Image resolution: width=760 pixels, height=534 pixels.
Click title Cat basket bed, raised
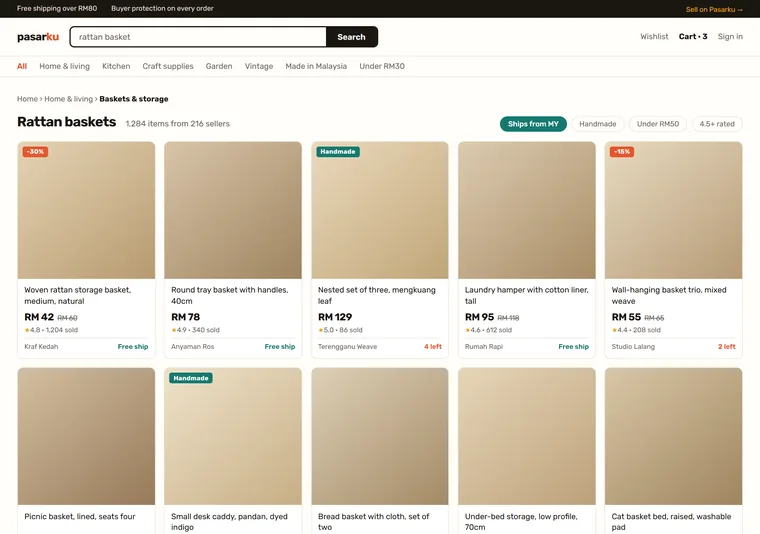click(x=671, y=522)
